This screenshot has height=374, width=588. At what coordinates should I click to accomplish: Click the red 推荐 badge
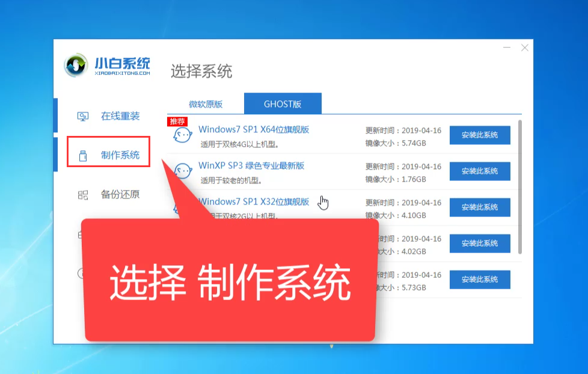click(x=176, y=121)
